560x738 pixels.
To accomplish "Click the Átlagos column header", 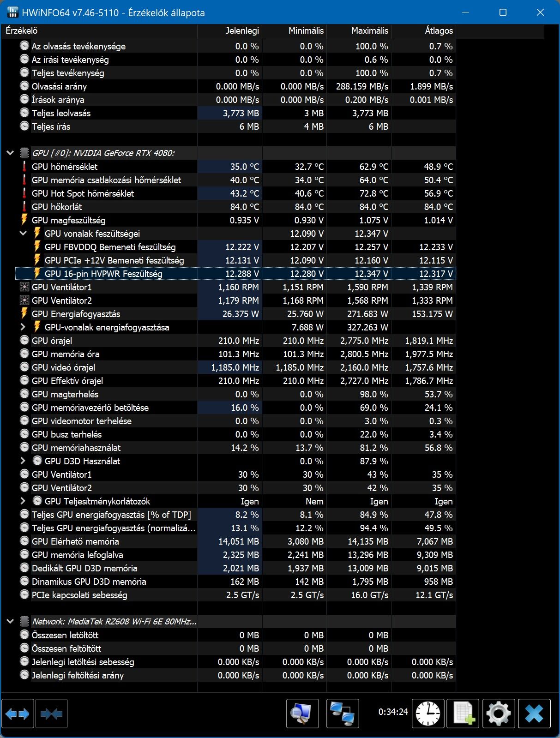I will (x=424, y=31).
